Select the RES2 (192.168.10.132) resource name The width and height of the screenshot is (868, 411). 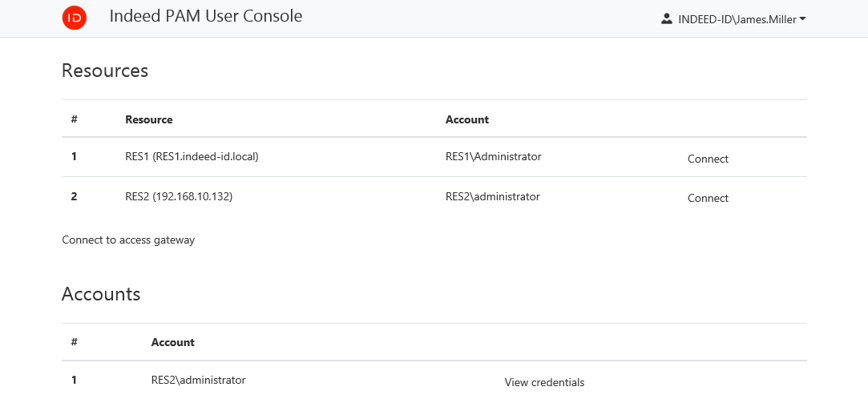coord(179,196)
